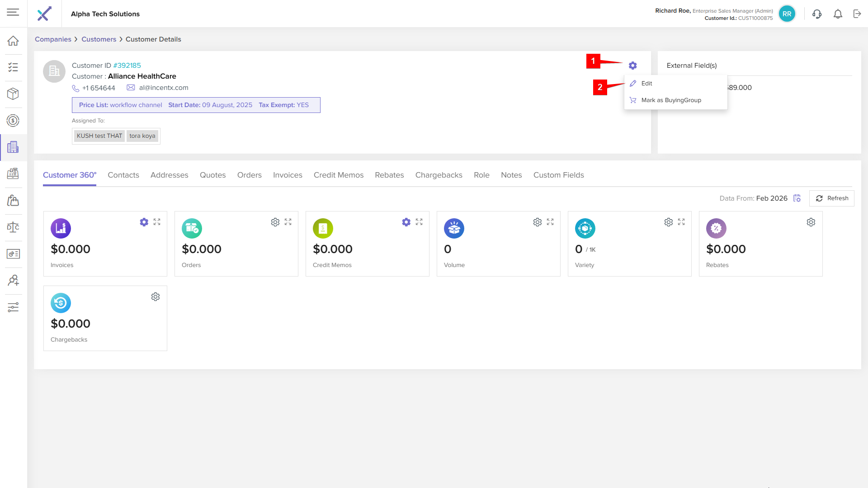Click the Refresh button
Image resolution: width=868 pixels, height=488 pixels.
coord(832,198)
